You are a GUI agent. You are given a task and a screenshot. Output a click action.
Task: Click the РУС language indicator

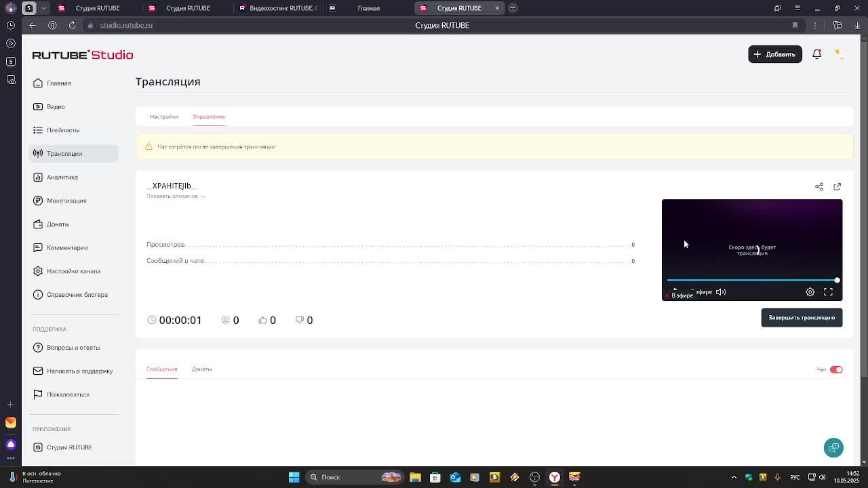point(794,477)
